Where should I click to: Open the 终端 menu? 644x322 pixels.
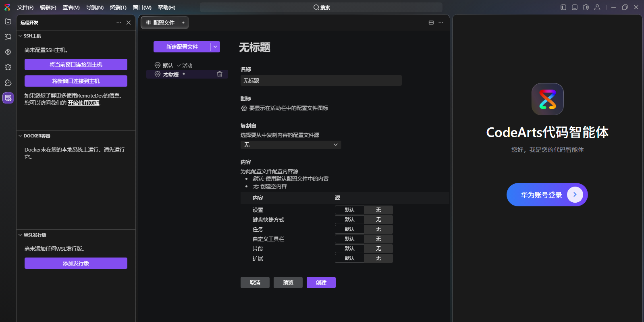point(118,7)
